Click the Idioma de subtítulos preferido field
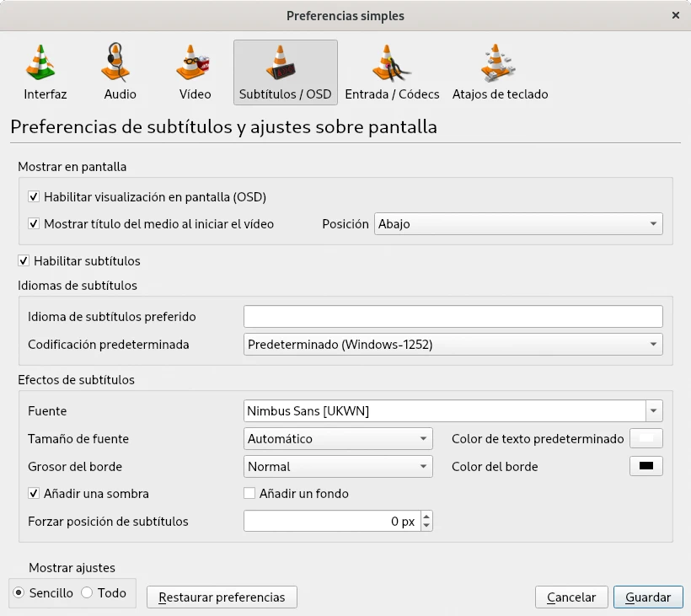 pyautogui.click(x=453, y=317)
